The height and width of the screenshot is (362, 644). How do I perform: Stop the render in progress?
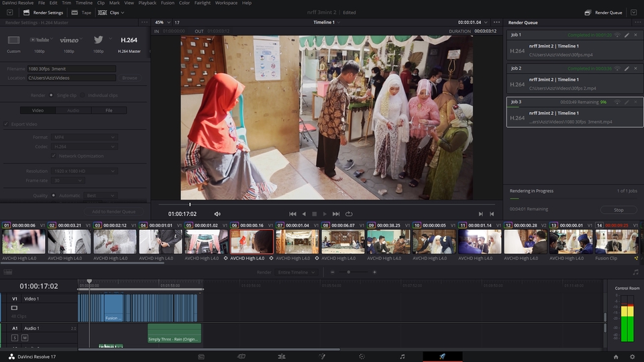[619, 210]
